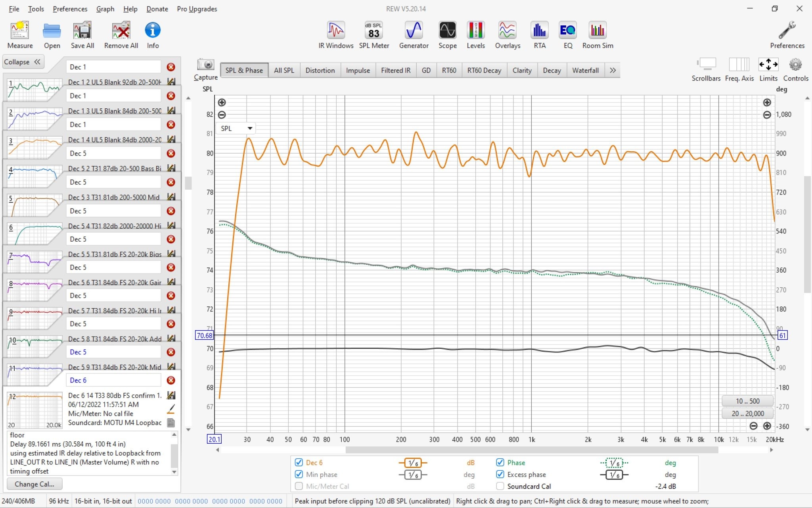Switch to the Waterfall tab
Screen dimensions: 812x508
tap(585, 70)
